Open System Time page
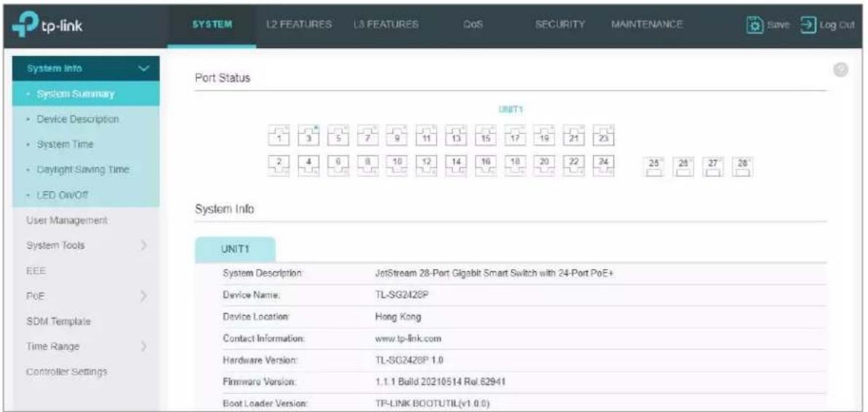 pos(86,144)
